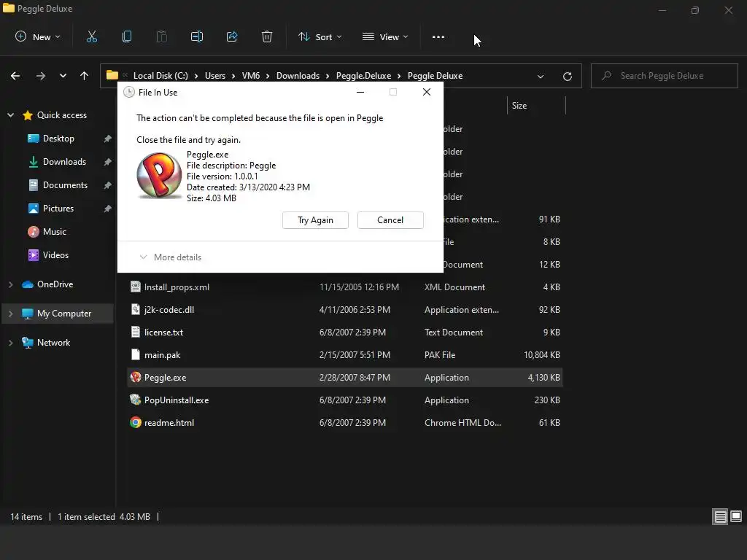Switch to details view icon in status bar
This screenshot has height=560, width=747.
tap(720, 517)
